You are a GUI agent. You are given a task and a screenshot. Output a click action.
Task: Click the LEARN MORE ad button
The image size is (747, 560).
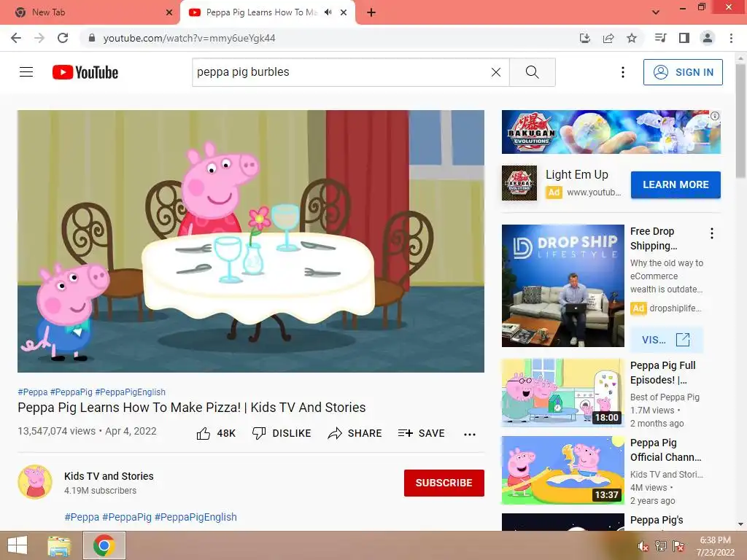(x=676, y=184)
